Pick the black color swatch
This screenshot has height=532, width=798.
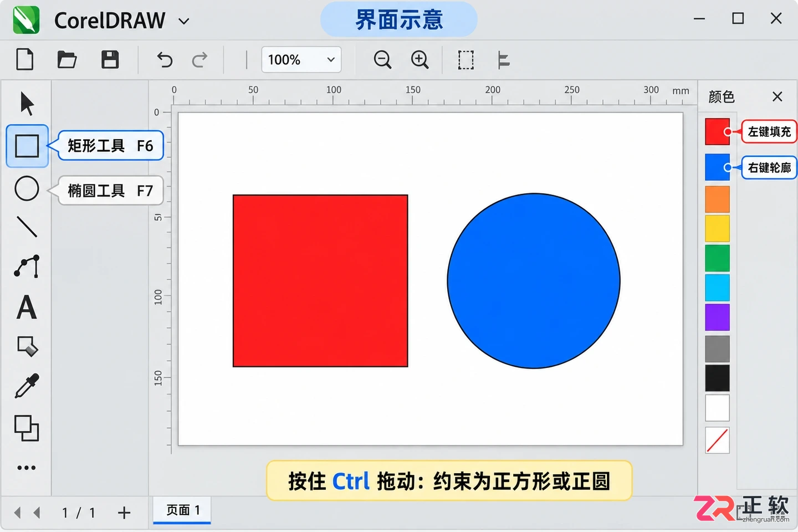[717, 378]
